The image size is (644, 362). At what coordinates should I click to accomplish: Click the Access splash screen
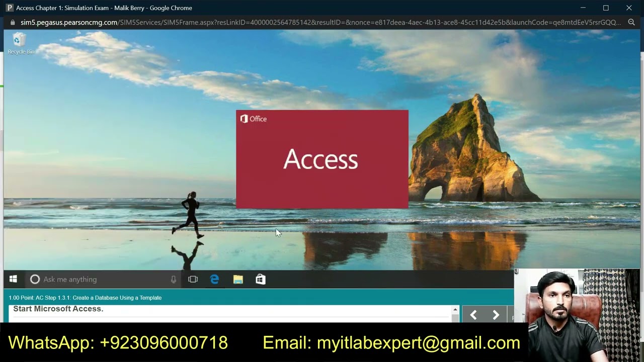point(322,159)
